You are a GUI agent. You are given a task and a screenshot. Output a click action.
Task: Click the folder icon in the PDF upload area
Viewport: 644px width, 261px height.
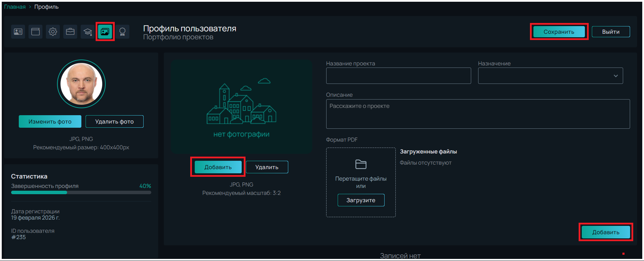click(361, 164)
